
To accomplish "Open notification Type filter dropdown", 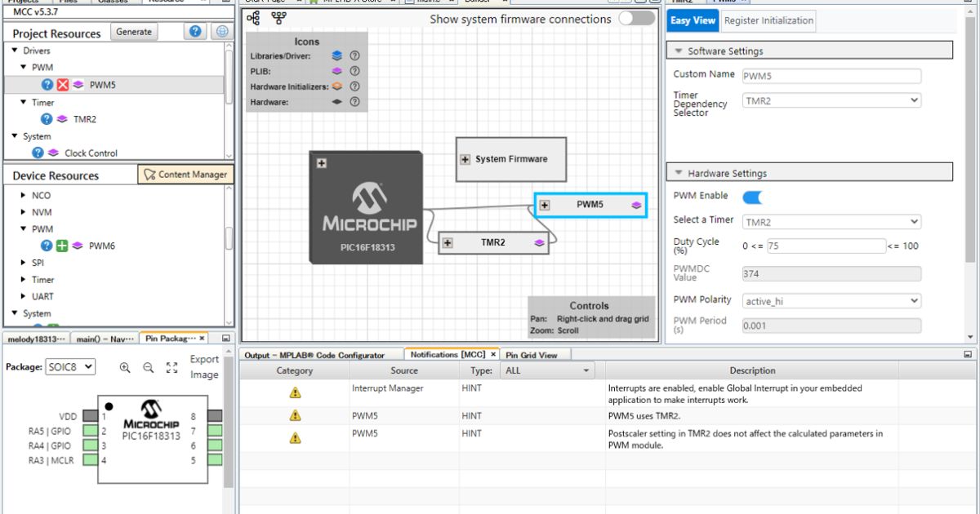I will click(x=548, y=370).
